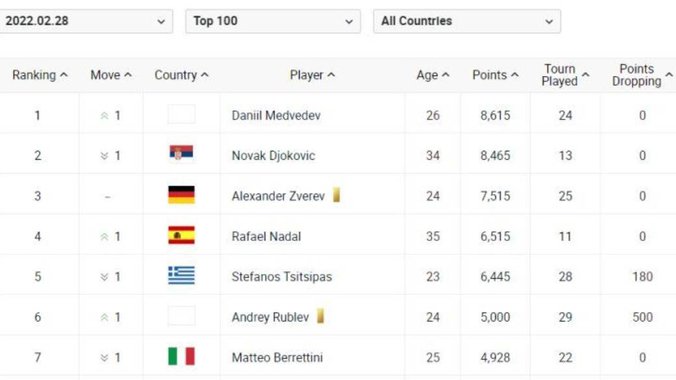Screen dimensions: 676x380
Task: Open Daniil Medvedev player link
Action: point(276,116)
